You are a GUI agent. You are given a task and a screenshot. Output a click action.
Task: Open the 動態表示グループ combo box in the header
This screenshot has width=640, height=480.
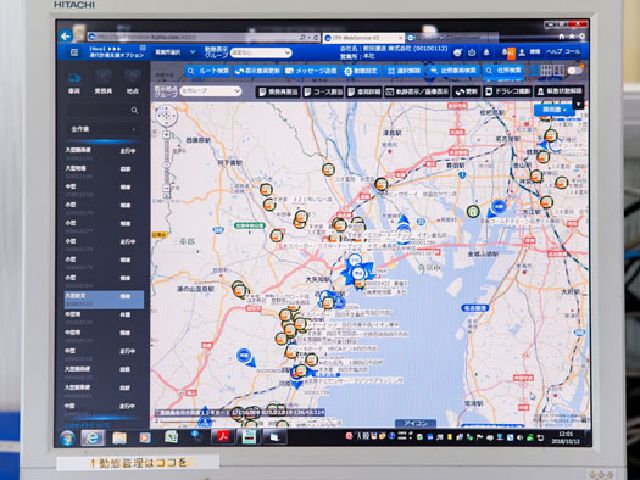click(x=260, y=53)
